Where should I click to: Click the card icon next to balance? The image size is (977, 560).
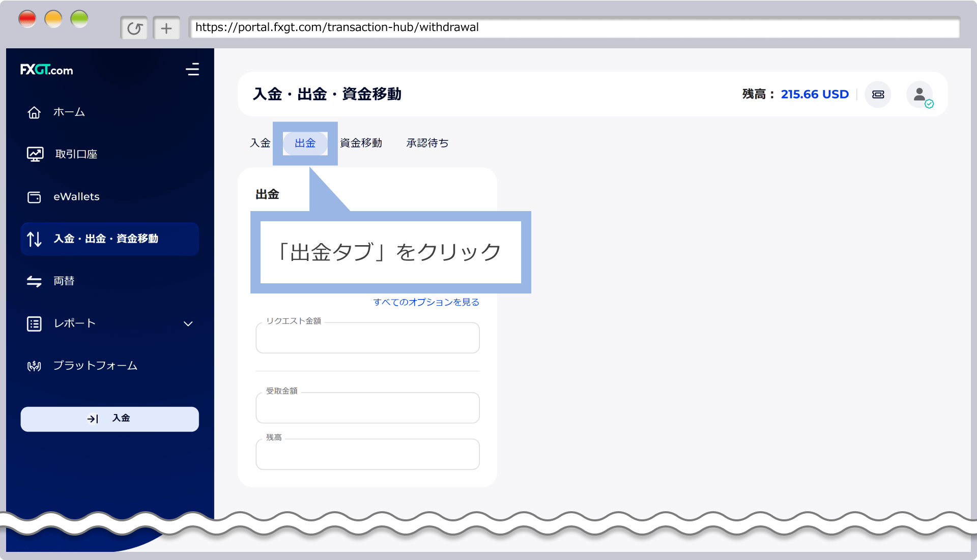click(878, 94)
